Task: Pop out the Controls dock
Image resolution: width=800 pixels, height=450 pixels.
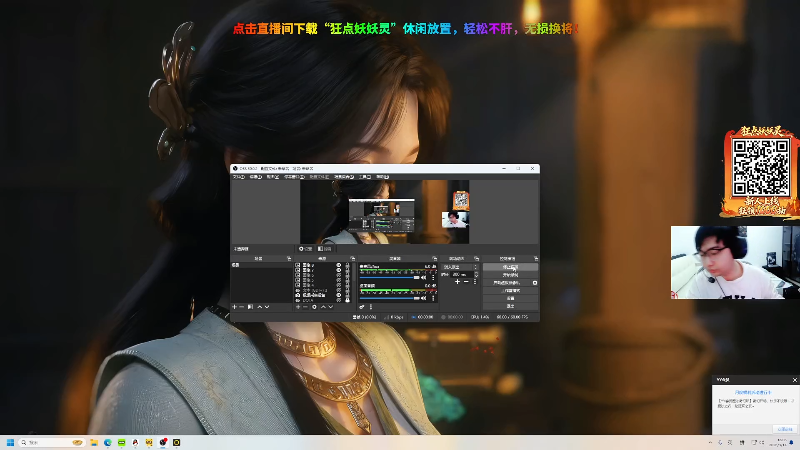Action: coord(536,259)
